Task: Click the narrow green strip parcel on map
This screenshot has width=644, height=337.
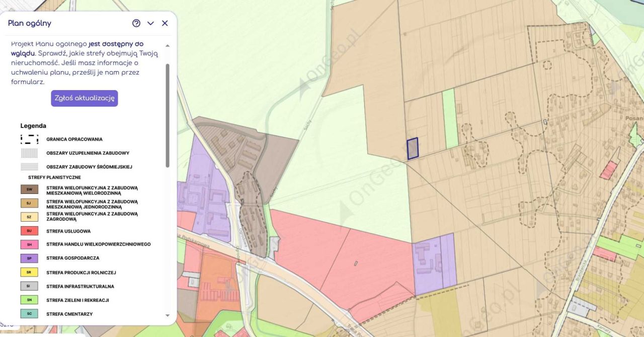Action: [450, 119]
